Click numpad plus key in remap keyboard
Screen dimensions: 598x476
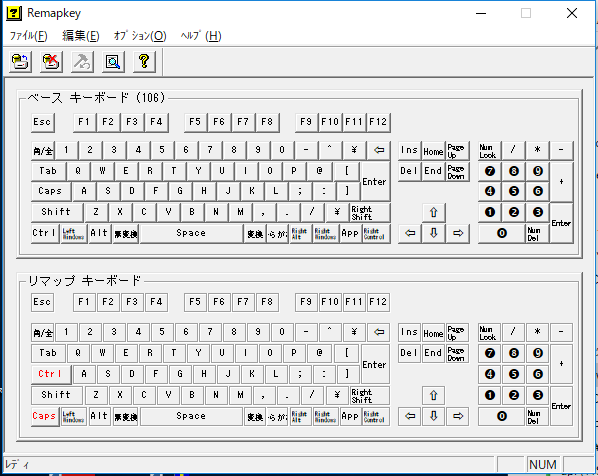pos(561,364)
